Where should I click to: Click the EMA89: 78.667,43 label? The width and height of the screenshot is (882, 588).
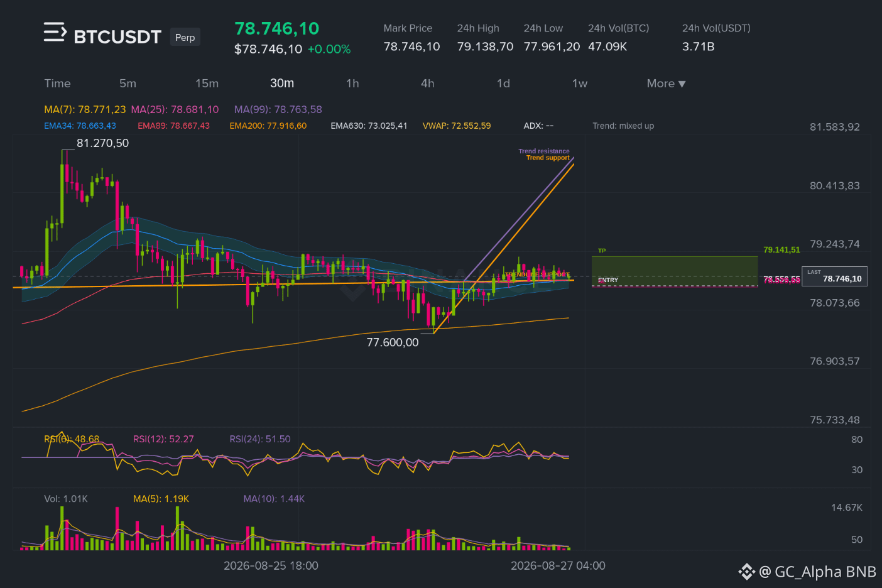point(173,126)
